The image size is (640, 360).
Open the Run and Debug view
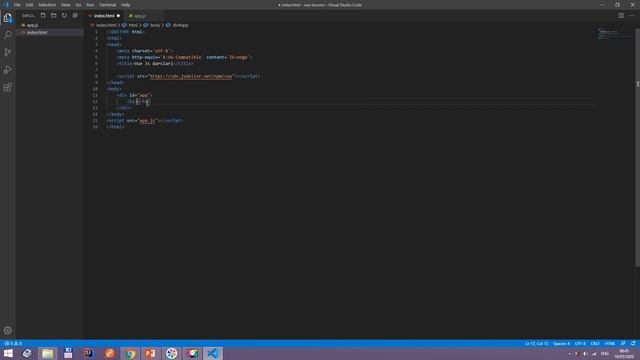[x=8, y=70]
